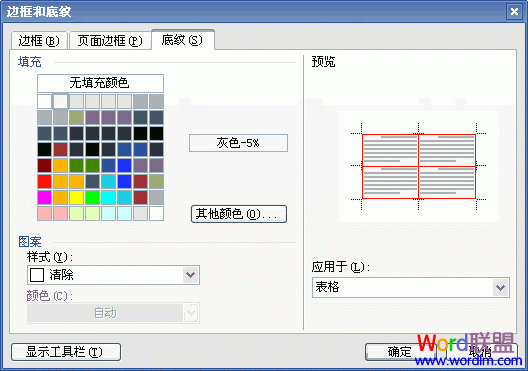This screenshot has width=528, height=371.
Task: Switch to the 页面边框(P) tab
Action: [110, 41]
